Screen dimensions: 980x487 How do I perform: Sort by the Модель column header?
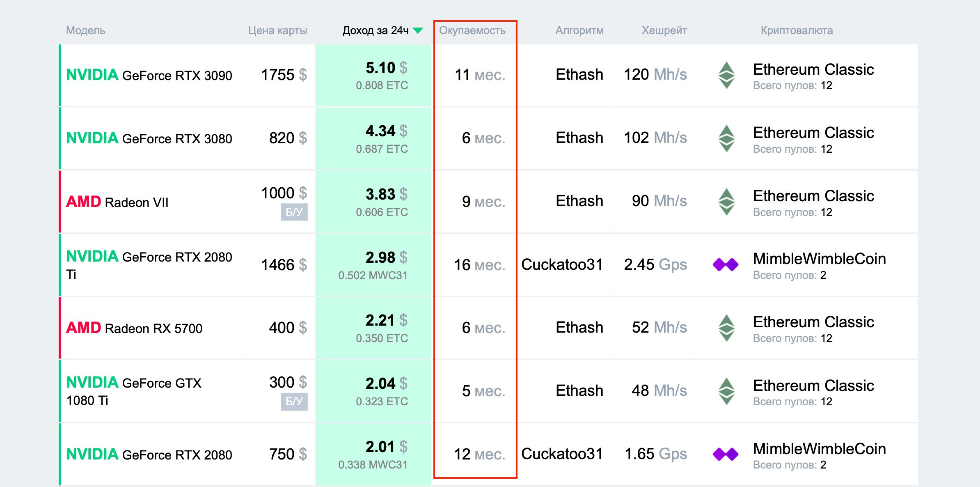coord(85,30)
